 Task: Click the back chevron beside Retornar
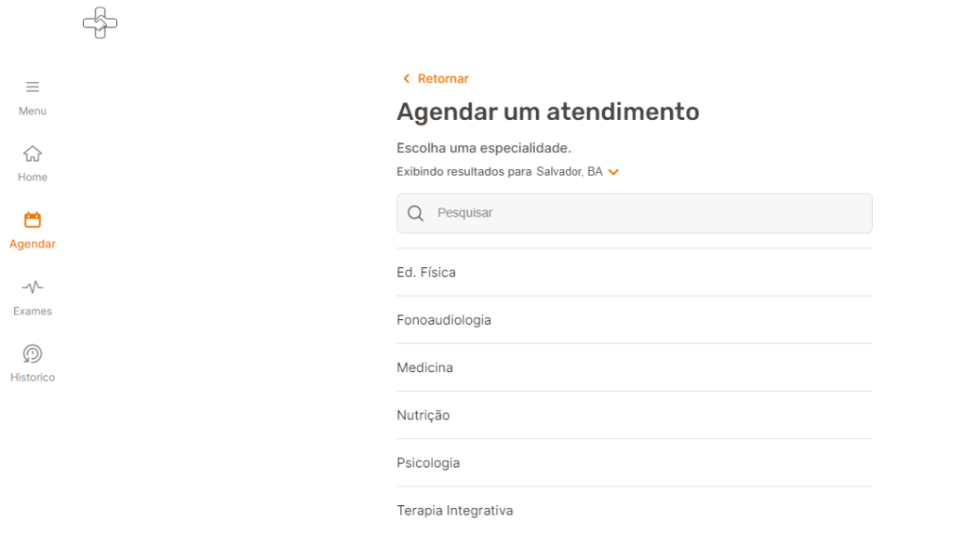(x=407, y=78)
